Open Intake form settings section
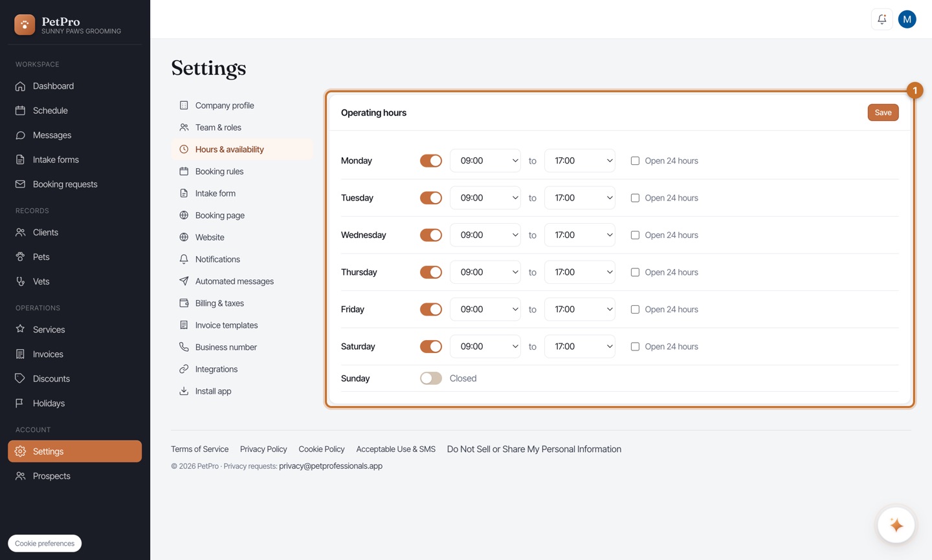Screen dimensions: 932x560 pyautogui.click(x=242, y=193)
